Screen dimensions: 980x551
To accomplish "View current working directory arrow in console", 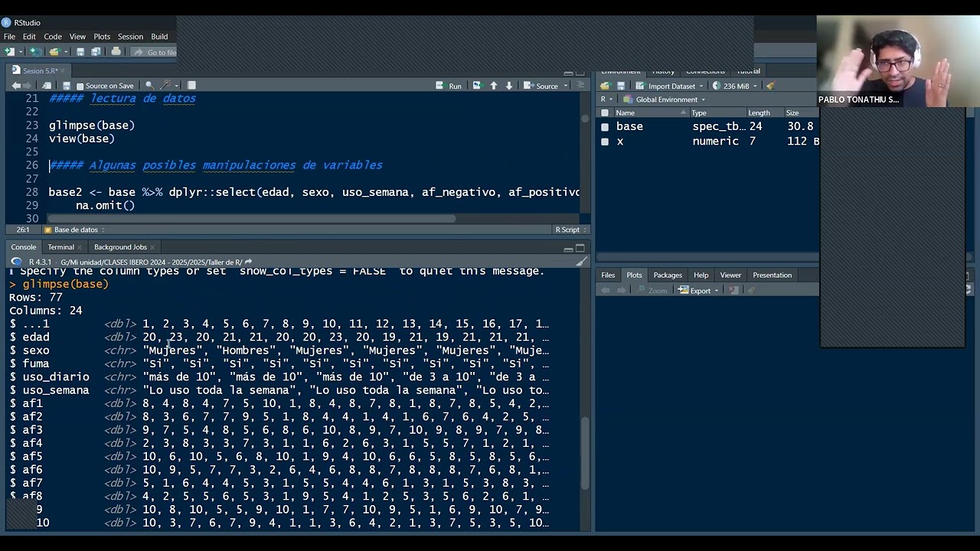I will coord(247,262).
